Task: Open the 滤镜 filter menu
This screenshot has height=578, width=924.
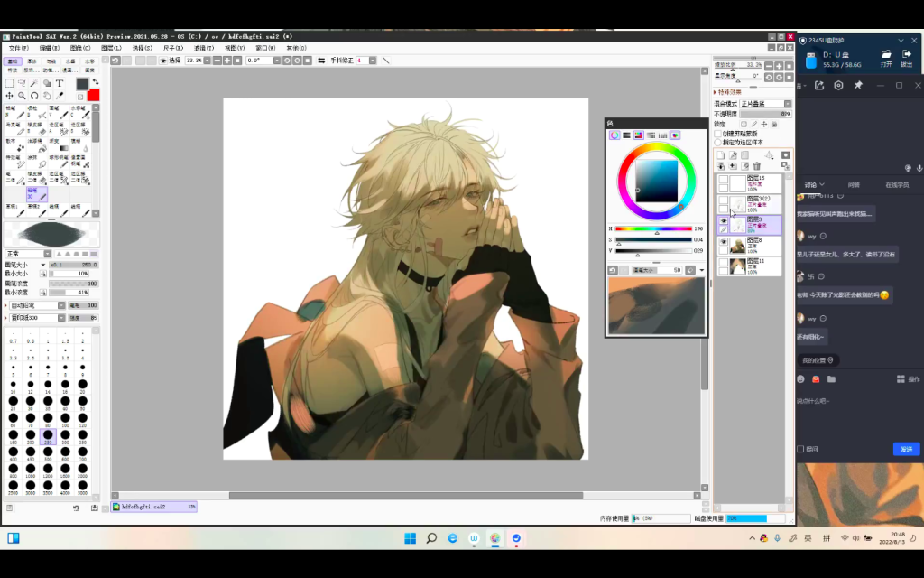Action: pyautogui.click(x=204, y=48)
